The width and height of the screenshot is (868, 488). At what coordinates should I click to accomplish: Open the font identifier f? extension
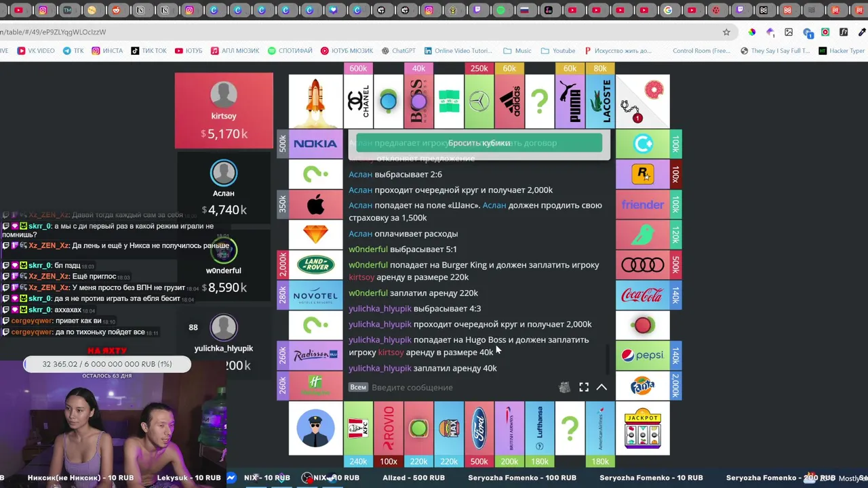click(844, 32)
